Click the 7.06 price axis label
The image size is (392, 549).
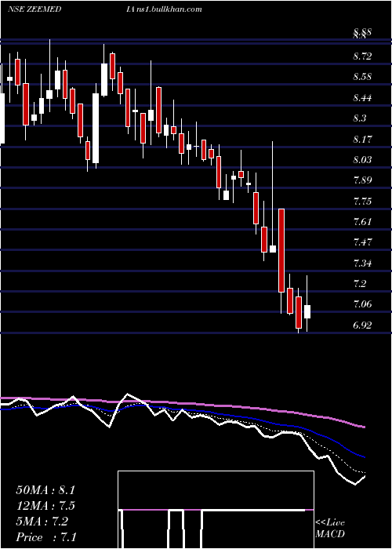click(x=362, y=304)
